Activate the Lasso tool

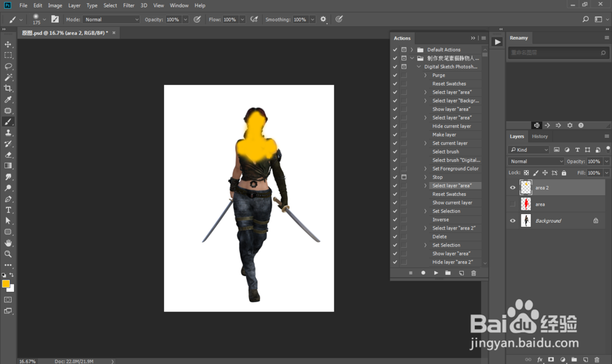8,66
